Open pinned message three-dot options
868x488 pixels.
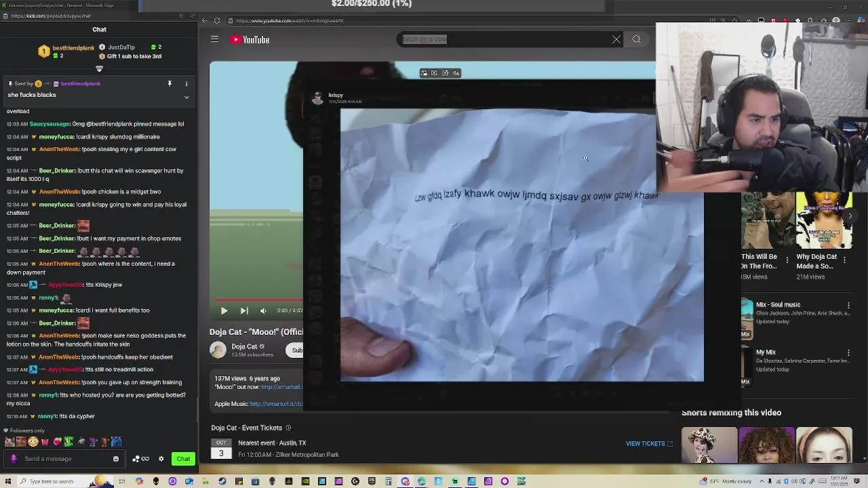pos(186,84)
